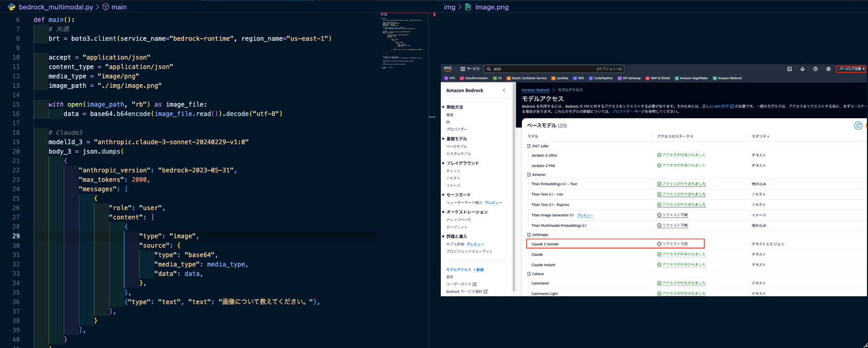The image size is (868, 348).
Task: Open the バージニア北部 region dropdown
Action: (x=851, y=69)
